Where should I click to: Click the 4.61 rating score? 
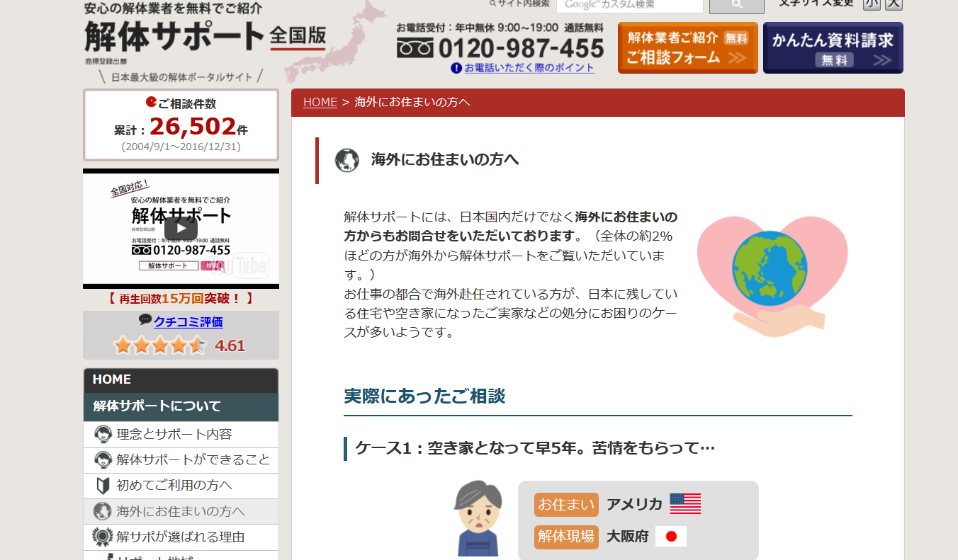(x=230, y=345)
